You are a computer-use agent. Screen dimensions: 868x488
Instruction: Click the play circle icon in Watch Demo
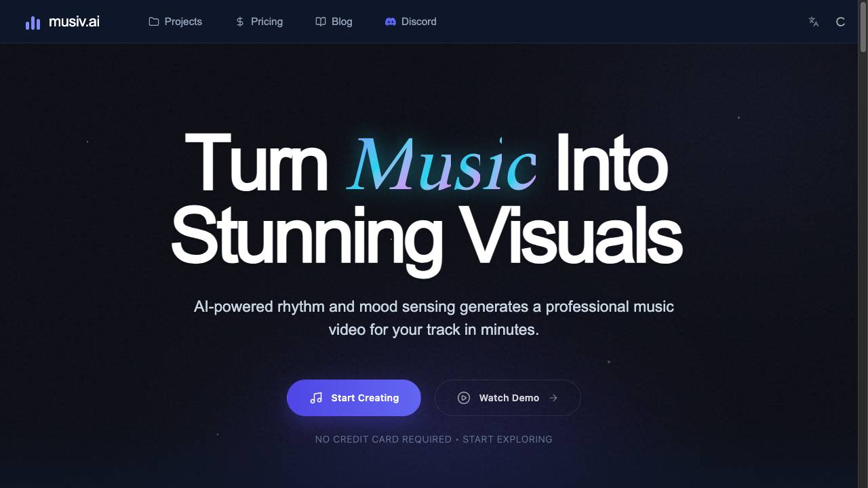(x=464, y=398)
